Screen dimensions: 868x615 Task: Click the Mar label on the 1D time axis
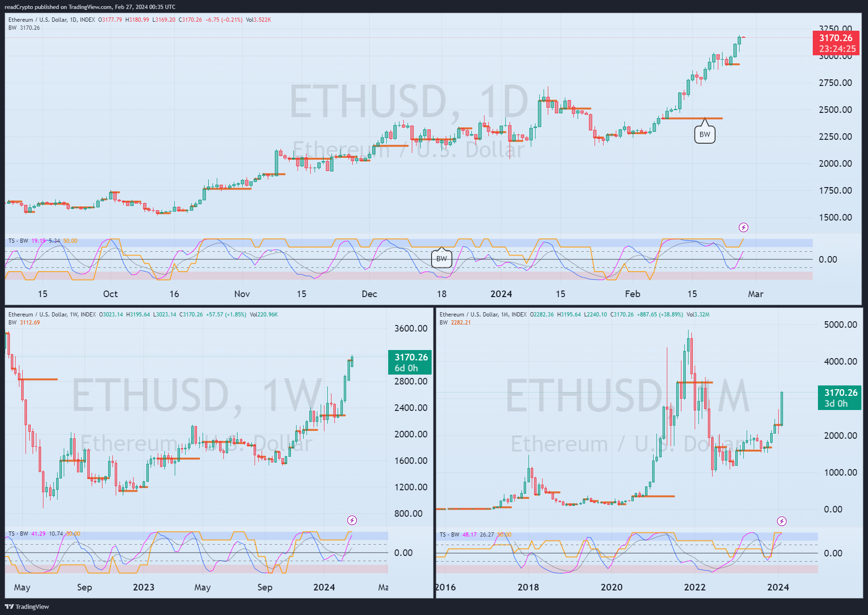pos(756,294)
